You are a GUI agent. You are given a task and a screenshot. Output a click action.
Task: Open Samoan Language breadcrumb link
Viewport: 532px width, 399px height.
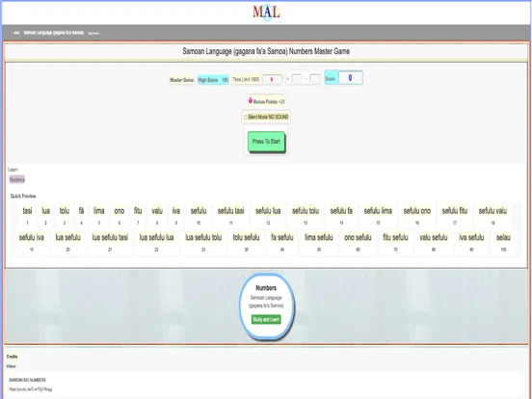[x=54, y=33]
